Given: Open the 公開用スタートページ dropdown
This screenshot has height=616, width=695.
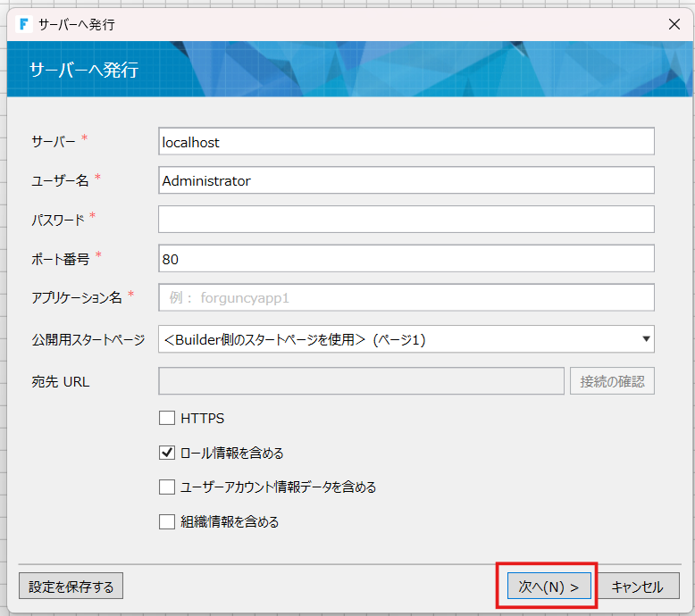Looking at the screenshot, I should tap(406, 339).
